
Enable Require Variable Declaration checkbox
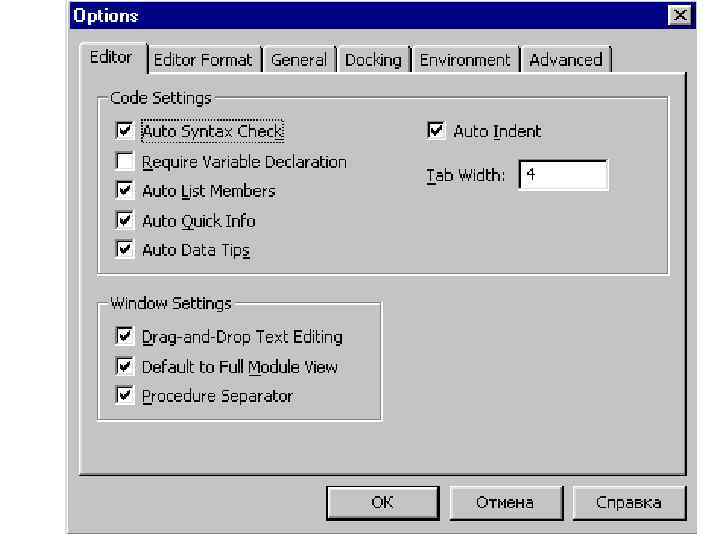tap(125, 161)
